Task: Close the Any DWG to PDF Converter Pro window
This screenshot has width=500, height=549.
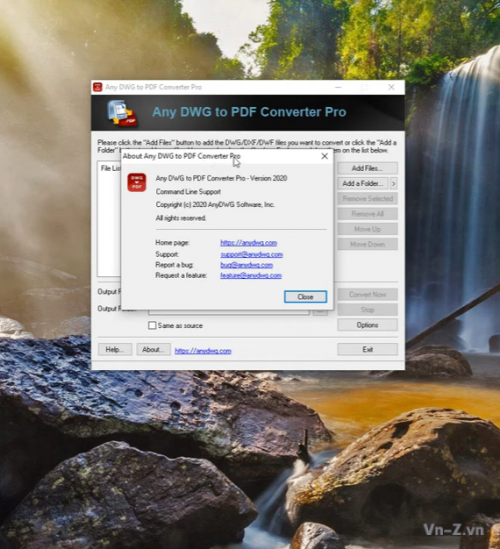Action: pos(391,87)
